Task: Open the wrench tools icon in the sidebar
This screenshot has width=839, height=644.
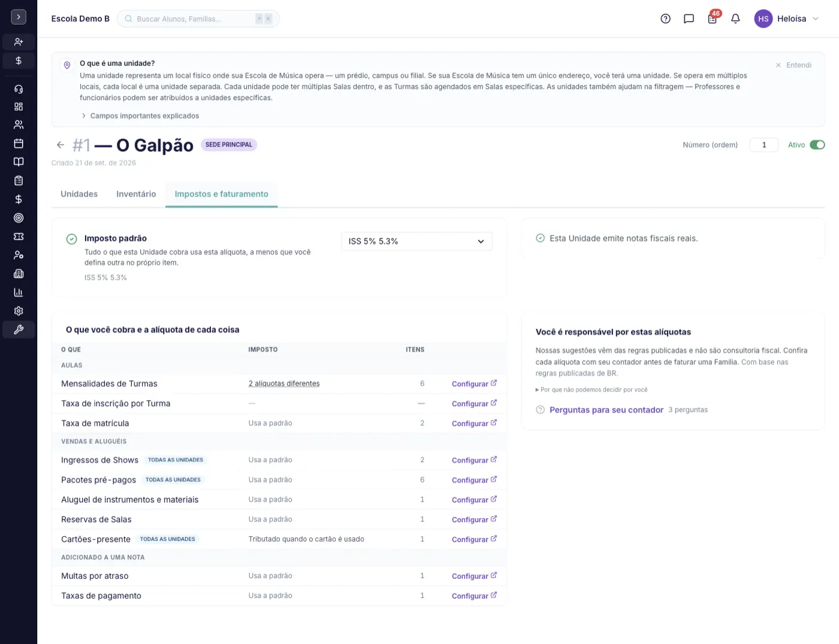Action: click(x=19, y=329)
